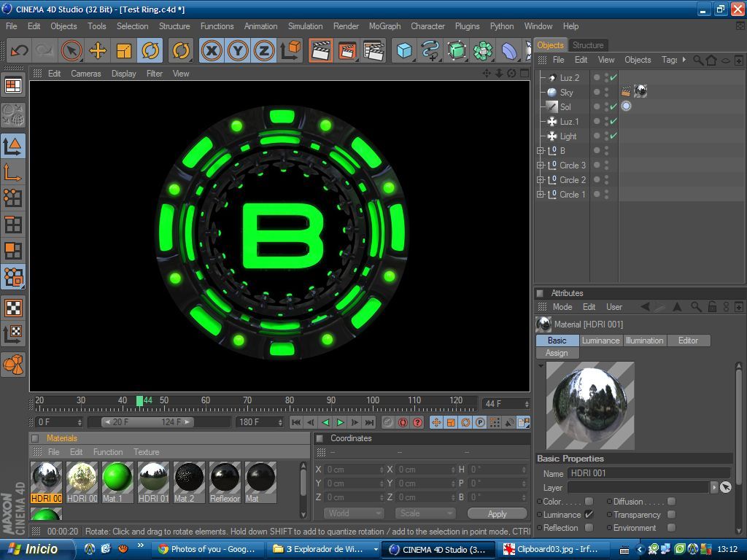Open the deformer objects icon
Screen dimensions: 747x560
tap(508, 50)
